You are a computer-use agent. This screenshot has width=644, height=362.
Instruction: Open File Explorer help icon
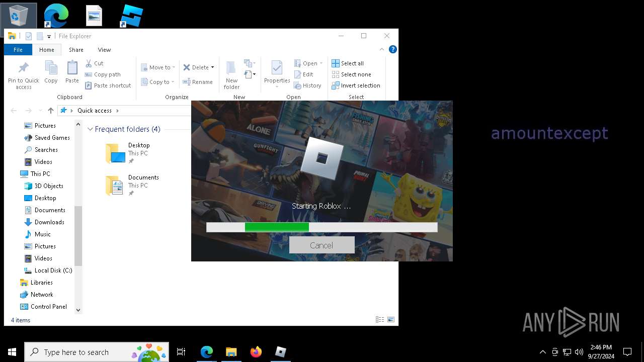pos(393,49)
